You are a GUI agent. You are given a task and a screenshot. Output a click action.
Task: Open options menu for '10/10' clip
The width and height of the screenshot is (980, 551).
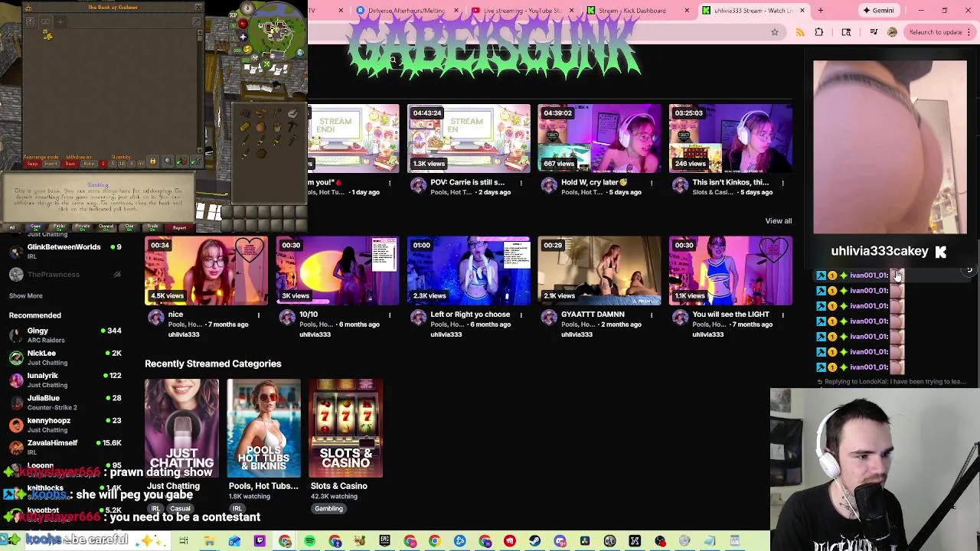click(390, 315)
